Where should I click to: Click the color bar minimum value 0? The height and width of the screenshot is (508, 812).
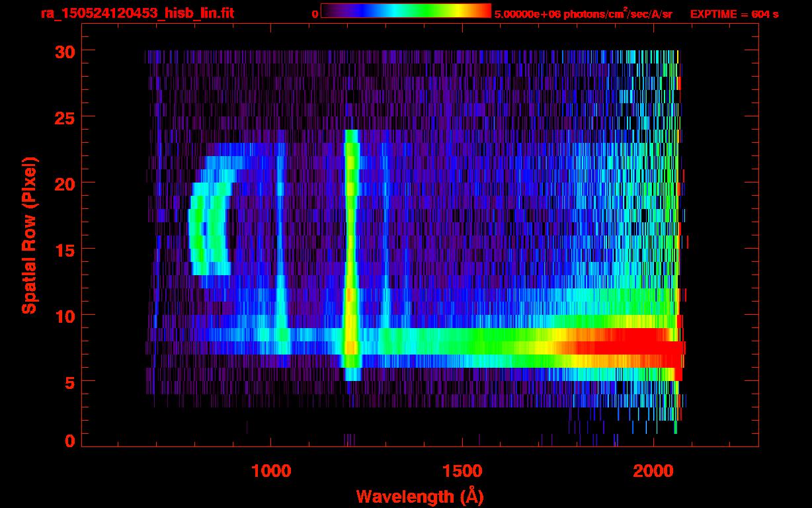coord(315,14)
